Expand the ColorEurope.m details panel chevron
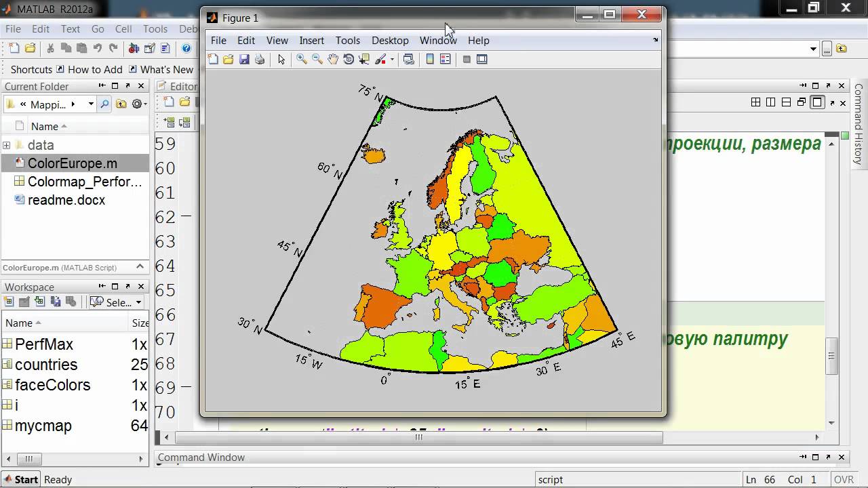 coord(141,267)
